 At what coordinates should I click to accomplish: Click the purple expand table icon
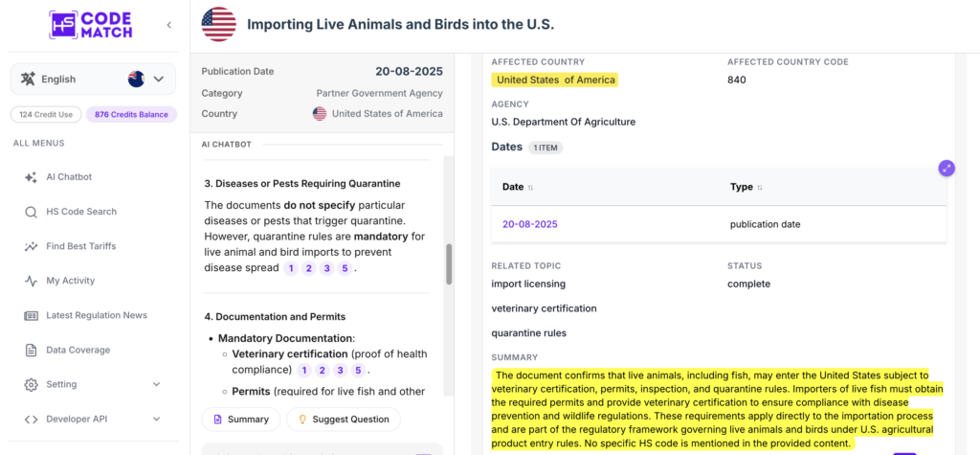point(947,168)
